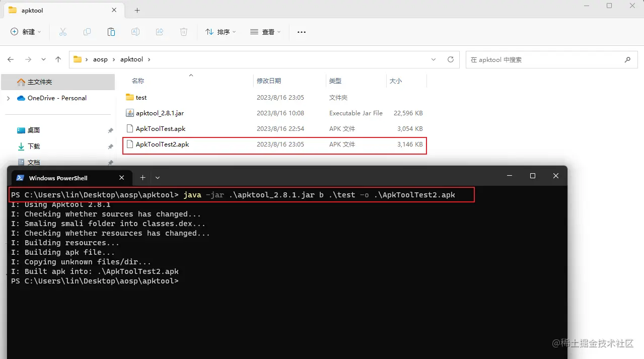Select the test folder name
Viewport: 644px width, 359px height.
141,98
